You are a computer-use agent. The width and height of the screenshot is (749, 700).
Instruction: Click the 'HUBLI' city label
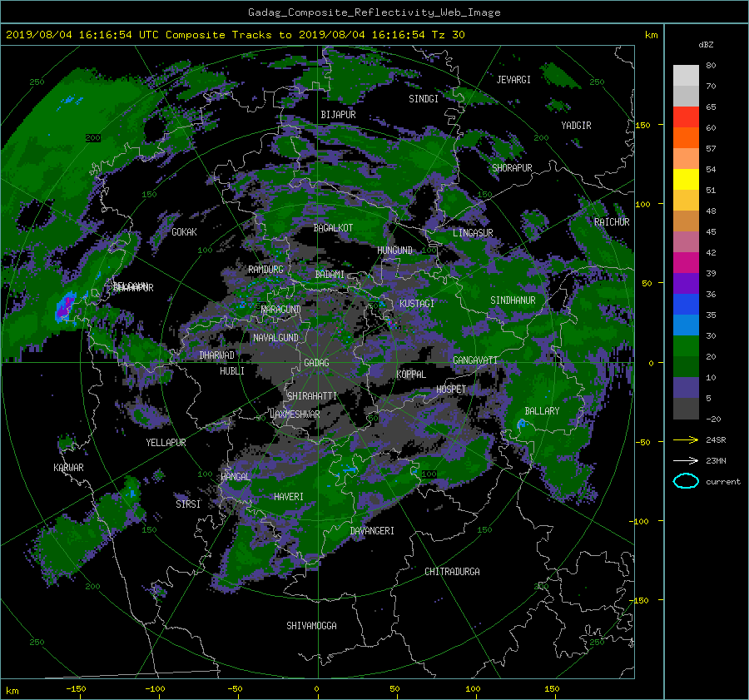(231, 371)
